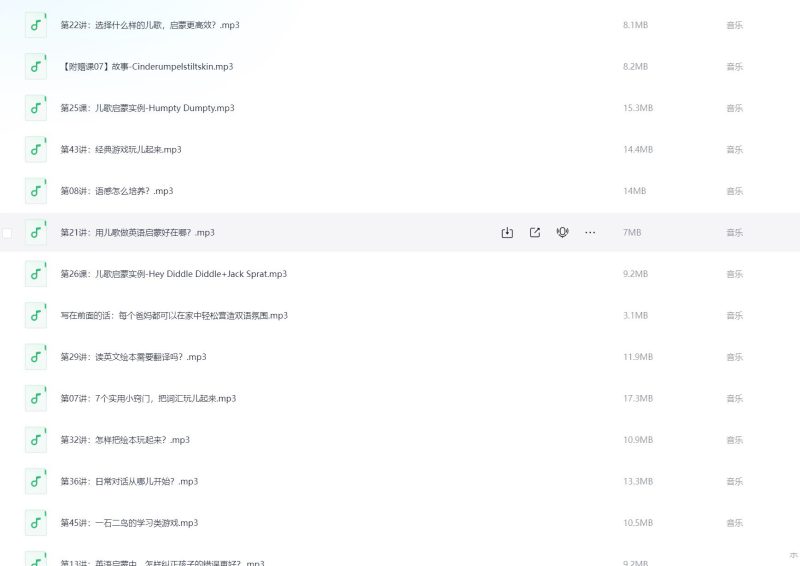Click music icon of 第36讲 file
Viewport: 800px width, 566px height.
[36, 481]
